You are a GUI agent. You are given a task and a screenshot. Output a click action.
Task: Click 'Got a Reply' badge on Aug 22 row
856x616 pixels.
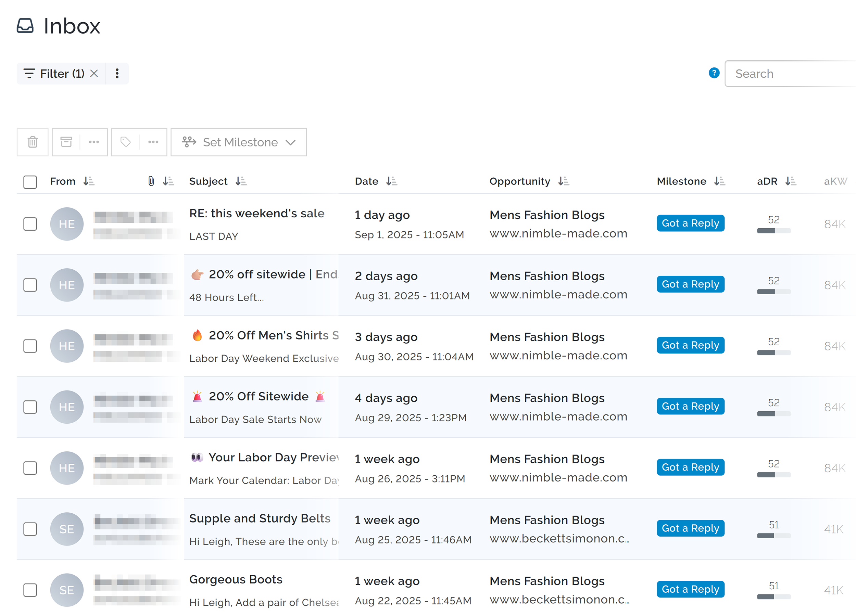[691, 590]
